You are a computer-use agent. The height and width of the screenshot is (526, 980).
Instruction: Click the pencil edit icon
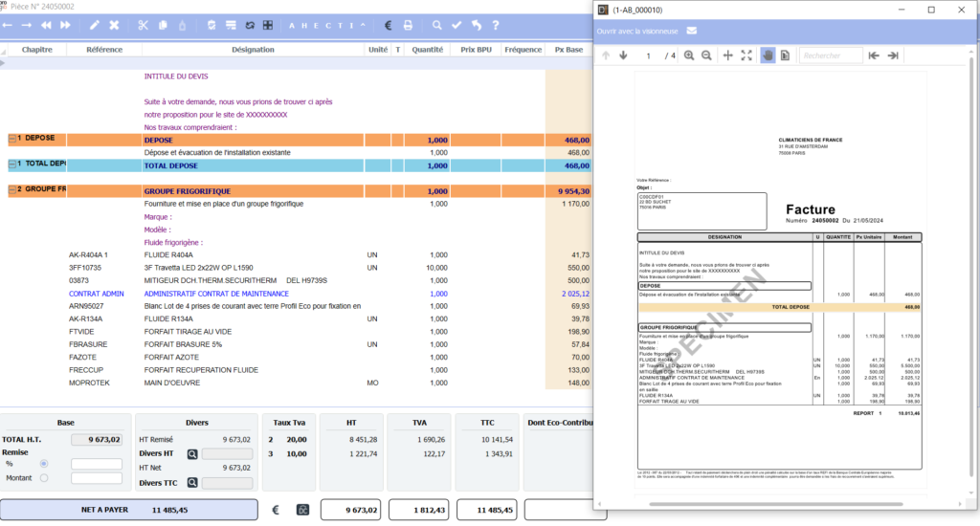coord(94,25)
